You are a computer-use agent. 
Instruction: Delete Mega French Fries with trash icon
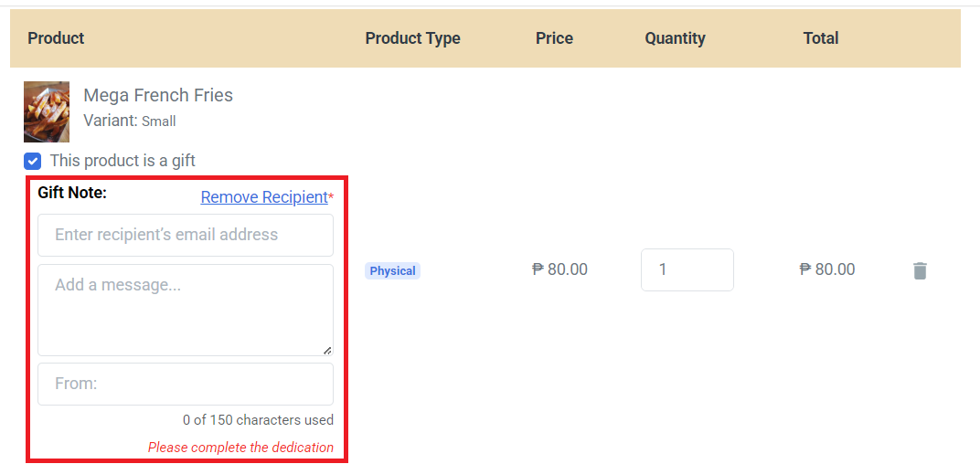pyautogui.click(x=920, y=270)
